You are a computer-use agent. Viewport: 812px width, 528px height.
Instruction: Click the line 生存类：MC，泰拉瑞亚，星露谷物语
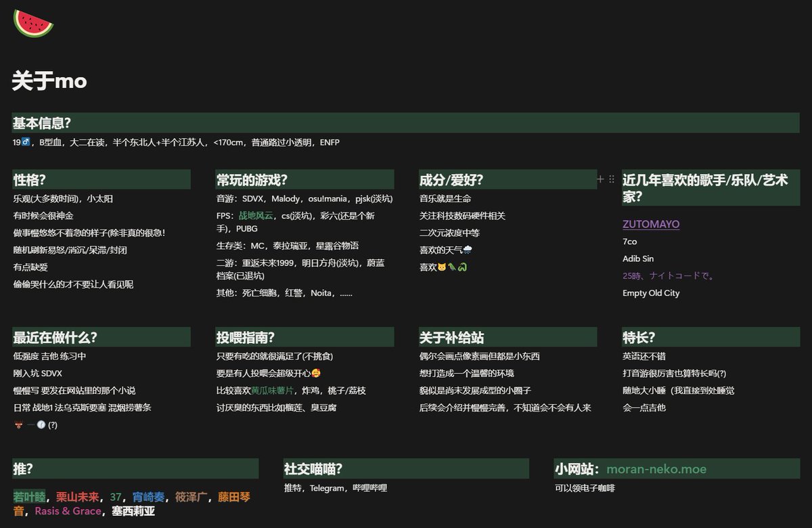tap(288, 245)
